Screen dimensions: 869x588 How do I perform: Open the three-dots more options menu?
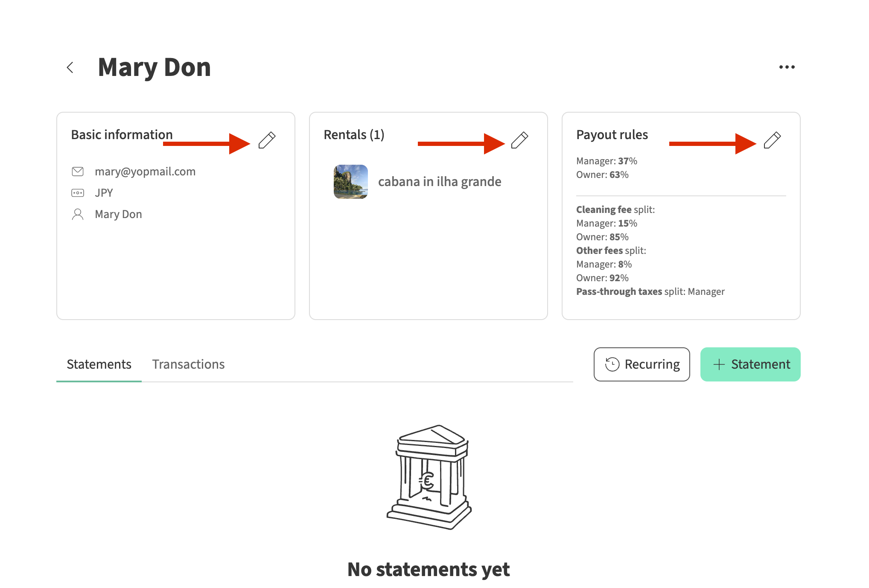coord(787,67)
